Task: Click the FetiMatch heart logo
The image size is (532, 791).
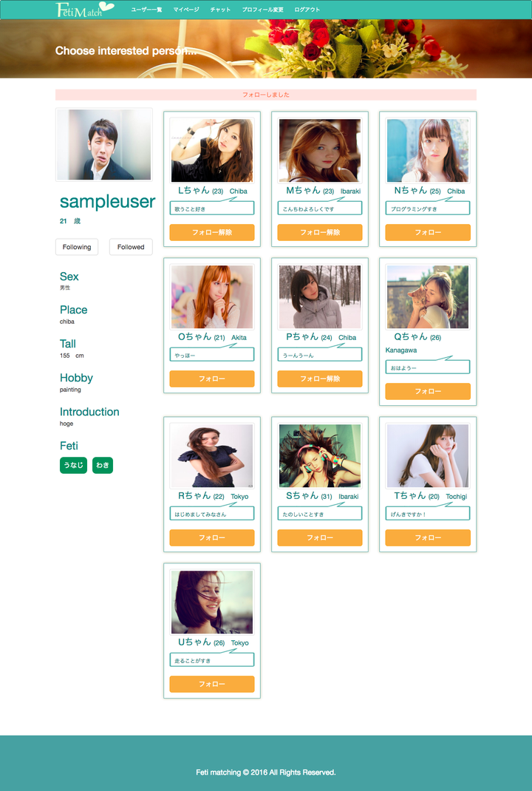Action: pyautogui.click(x=85, y=10)
